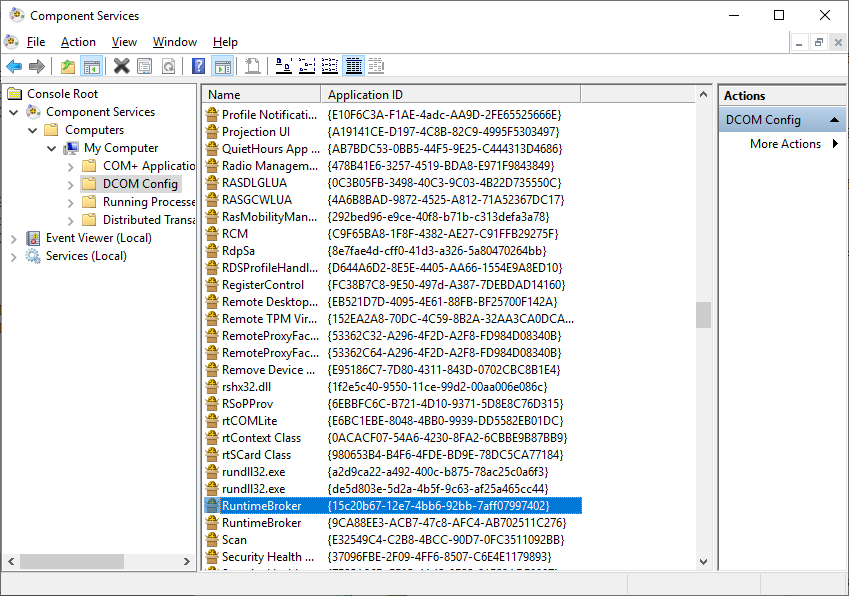Open the View menu
This screenshot has width=849, height=596.
pyautogui.click(x=124, y=42)
